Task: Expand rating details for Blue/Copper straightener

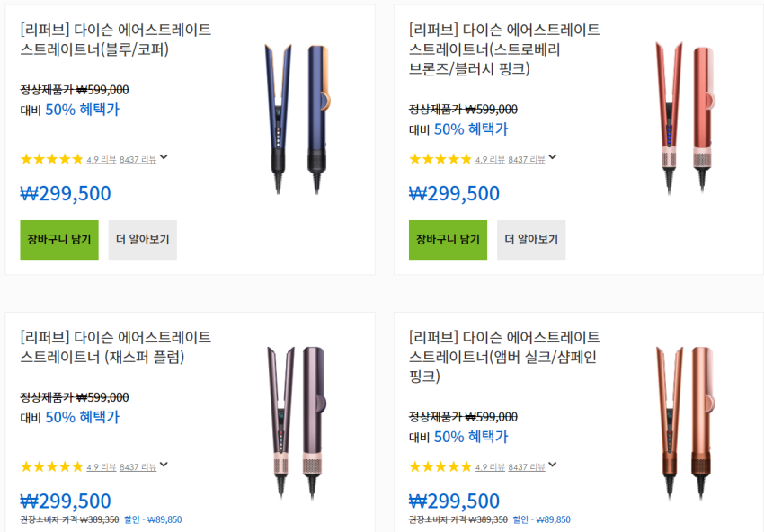Action: tap(164, 158)
